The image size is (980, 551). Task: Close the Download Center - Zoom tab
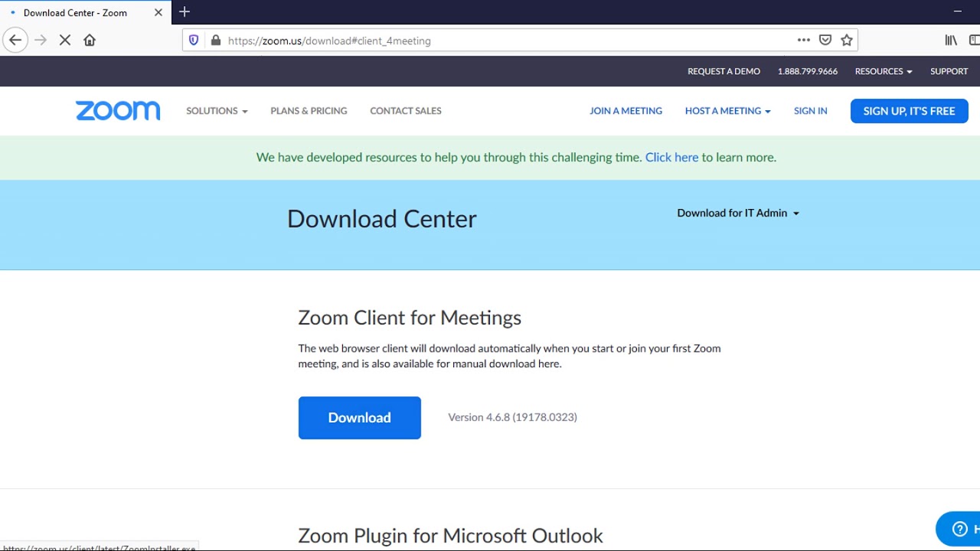(158, 13)
